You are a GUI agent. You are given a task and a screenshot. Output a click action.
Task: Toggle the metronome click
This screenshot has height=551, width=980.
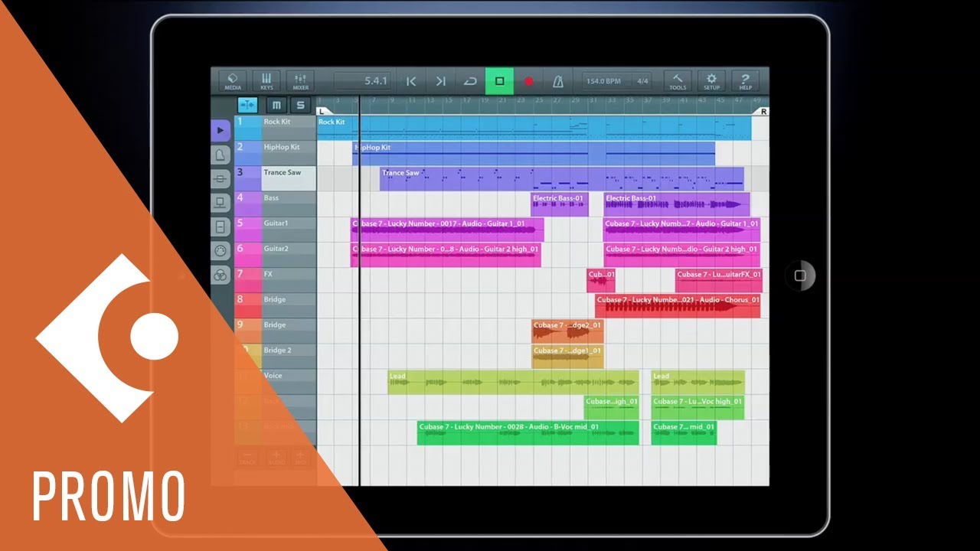pos(558,81)
